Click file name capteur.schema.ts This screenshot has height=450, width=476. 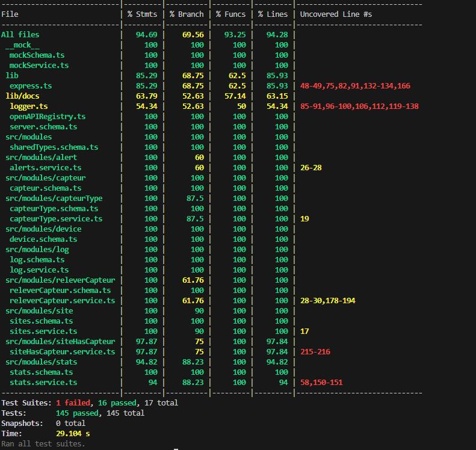(45, 188)
